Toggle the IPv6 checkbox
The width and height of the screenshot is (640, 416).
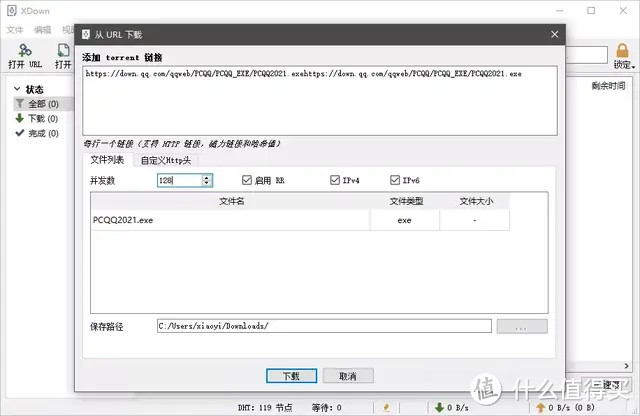click(395, 180)
